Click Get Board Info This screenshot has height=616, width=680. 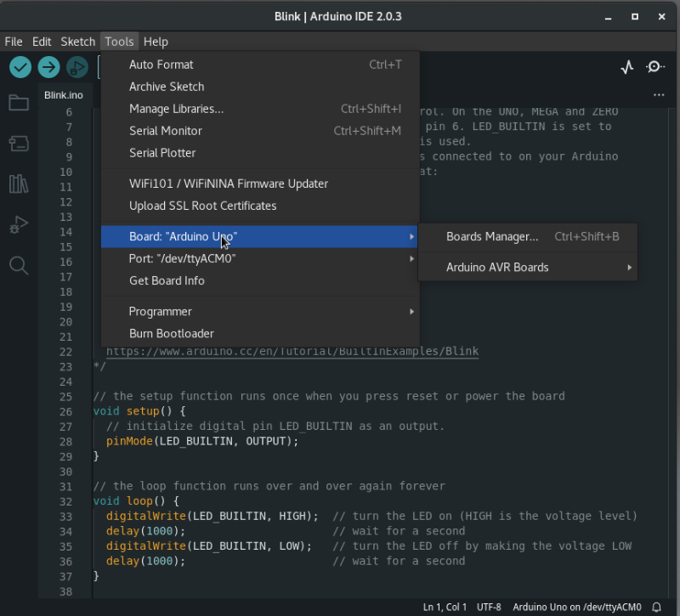pos(260,281)
